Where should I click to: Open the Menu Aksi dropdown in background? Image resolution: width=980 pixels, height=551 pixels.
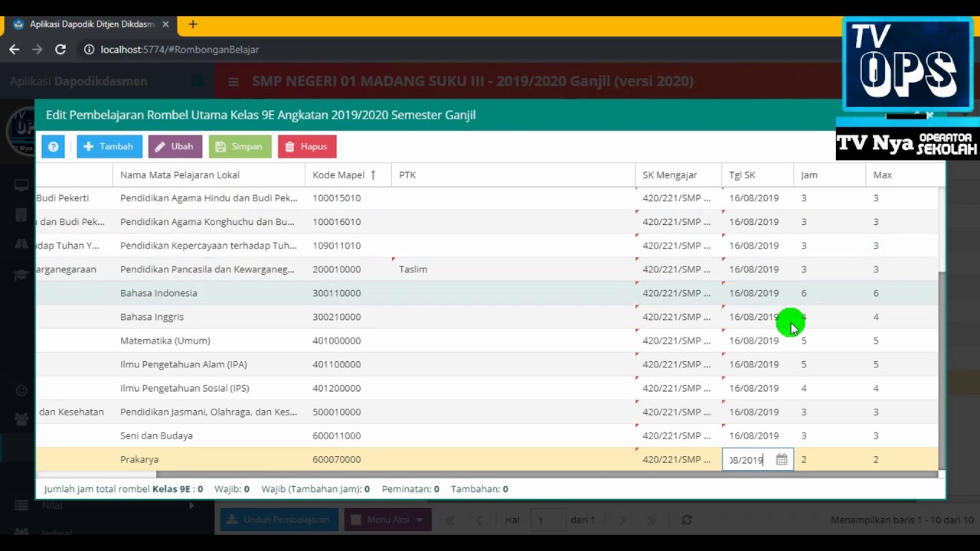[x=387, y=520]
